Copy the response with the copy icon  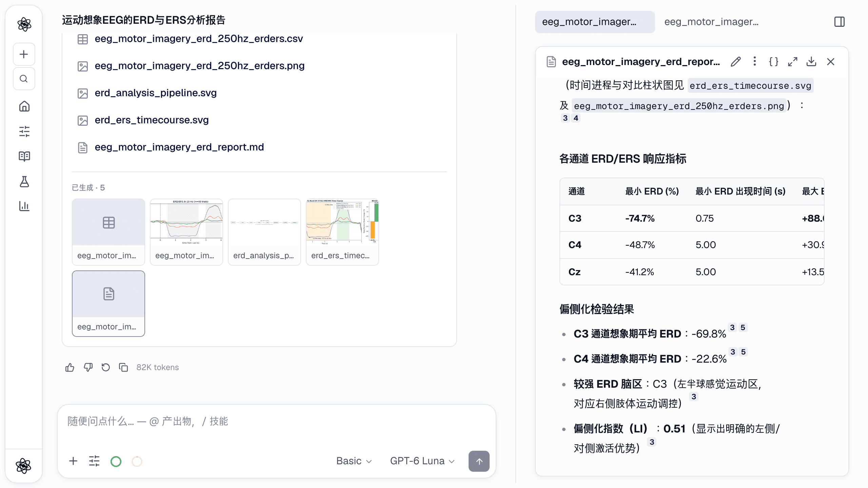123,367
